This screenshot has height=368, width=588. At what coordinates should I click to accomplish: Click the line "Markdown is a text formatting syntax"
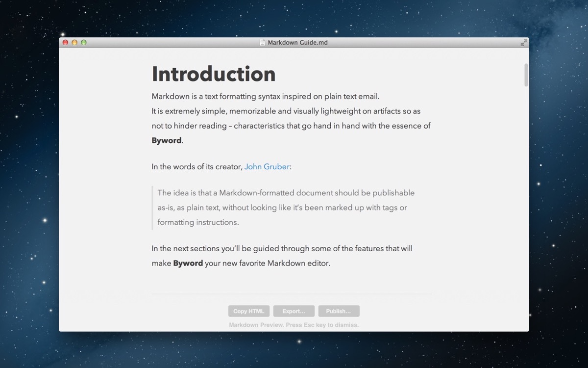[x=266, y=97]
